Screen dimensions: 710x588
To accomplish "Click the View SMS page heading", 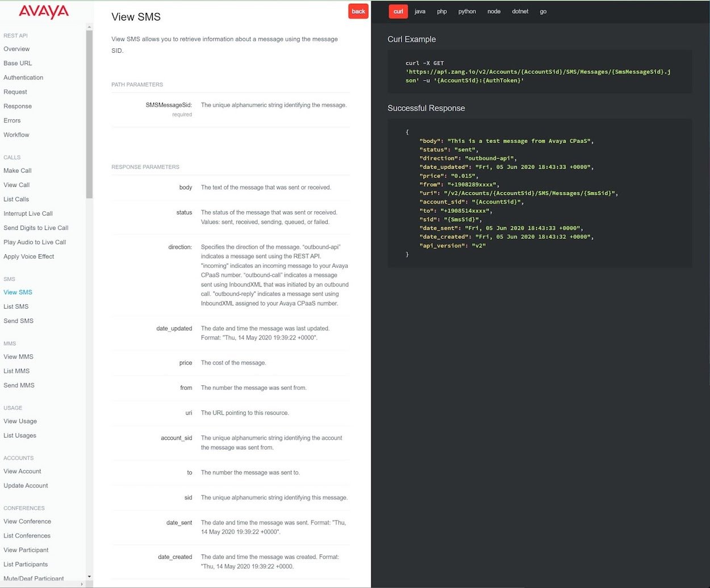I will pyautogui.click(x=136, y=17).
